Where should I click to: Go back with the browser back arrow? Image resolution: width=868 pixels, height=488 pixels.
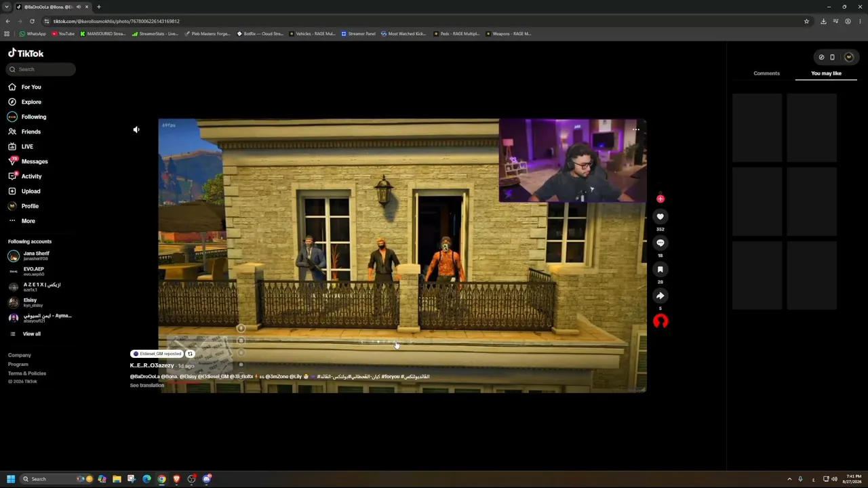(7, 21)
